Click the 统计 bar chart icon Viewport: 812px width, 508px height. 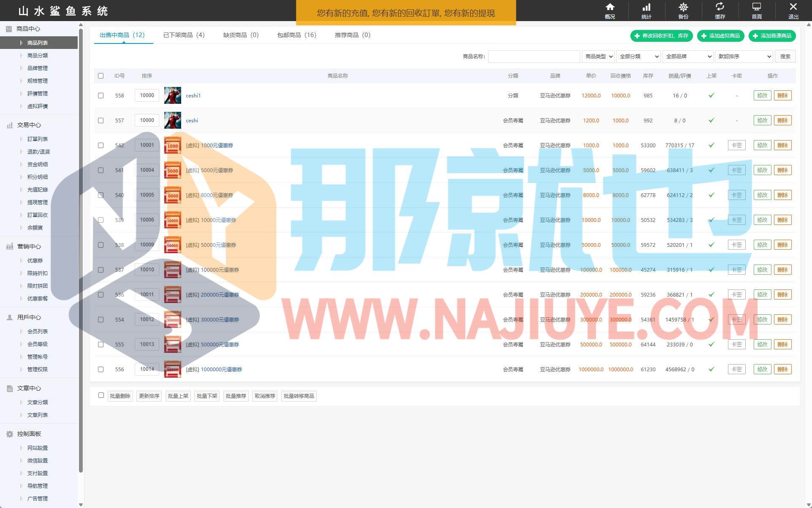click(646, 8)
